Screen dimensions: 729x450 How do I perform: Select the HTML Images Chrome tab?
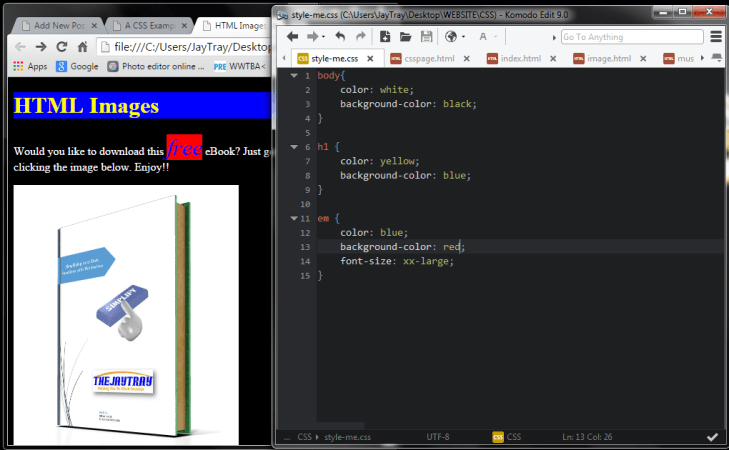235,26
